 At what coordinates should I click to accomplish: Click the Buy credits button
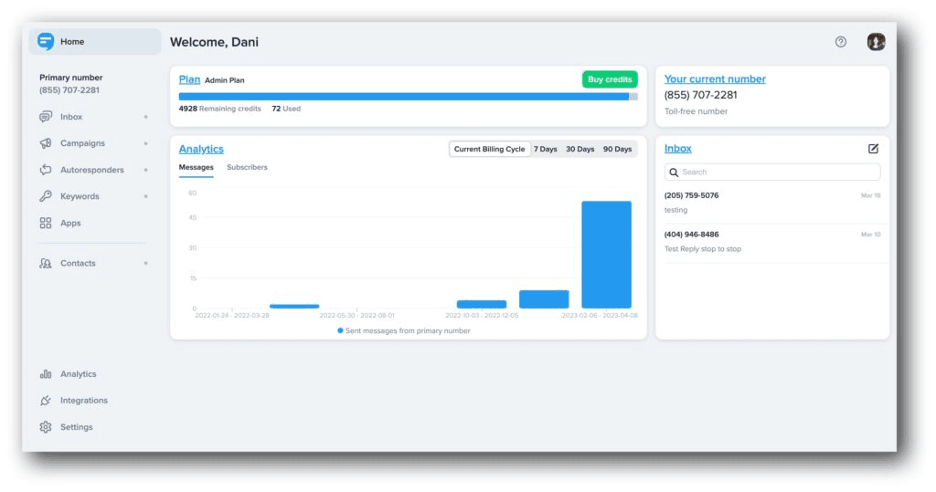[x=609, y=79]
